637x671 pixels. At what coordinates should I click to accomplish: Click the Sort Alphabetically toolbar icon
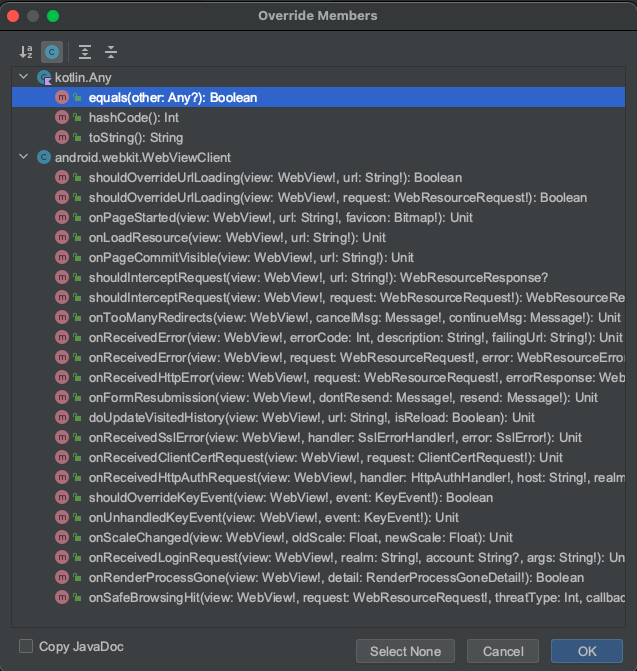(x=26, y=52)
